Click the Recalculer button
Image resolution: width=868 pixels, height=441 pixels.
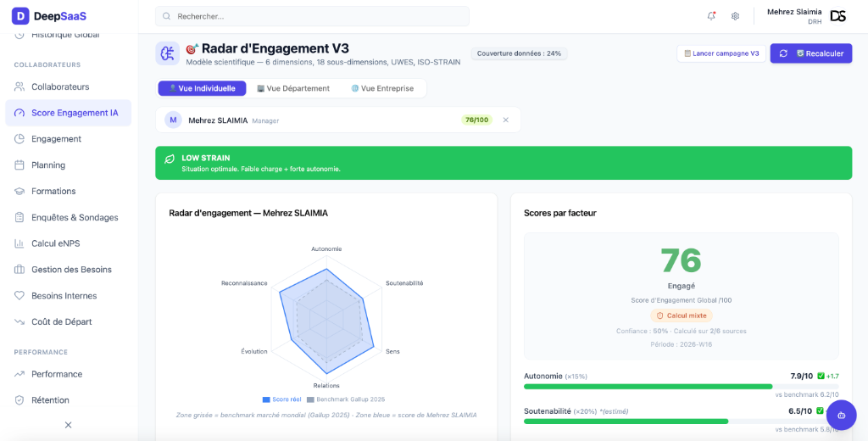tap(811, 53)
